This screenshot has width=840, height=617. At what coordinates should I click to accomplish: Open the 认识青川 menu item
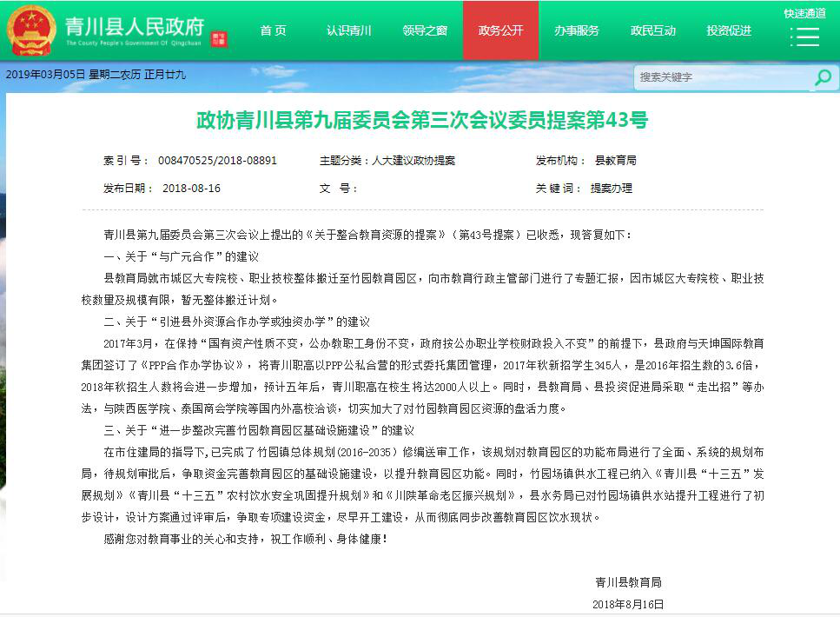[348, 30]
